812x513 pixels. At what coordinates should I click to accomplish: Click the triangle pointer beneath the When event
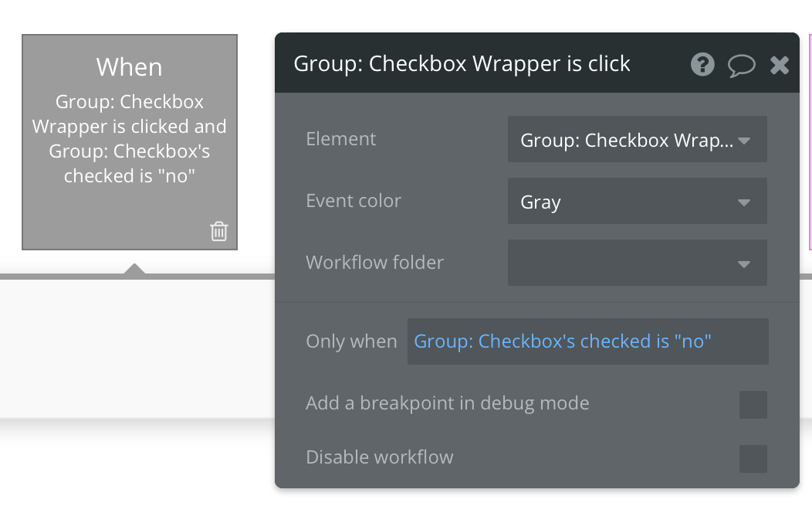pyautogui.click(x=134, y=268)
